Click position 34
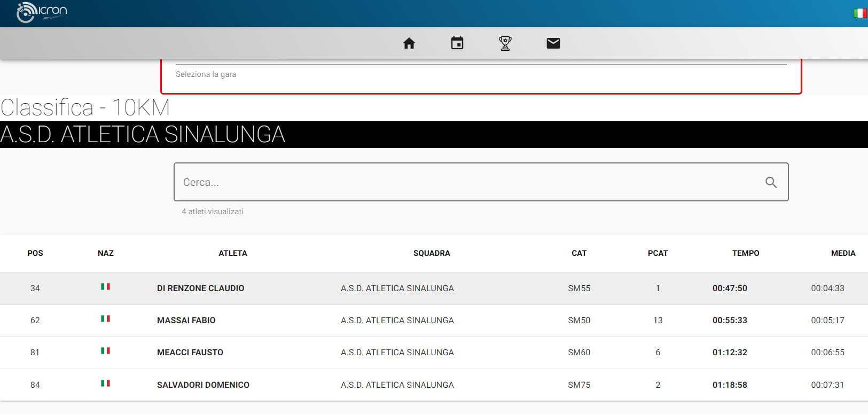 tap(35, 288)
